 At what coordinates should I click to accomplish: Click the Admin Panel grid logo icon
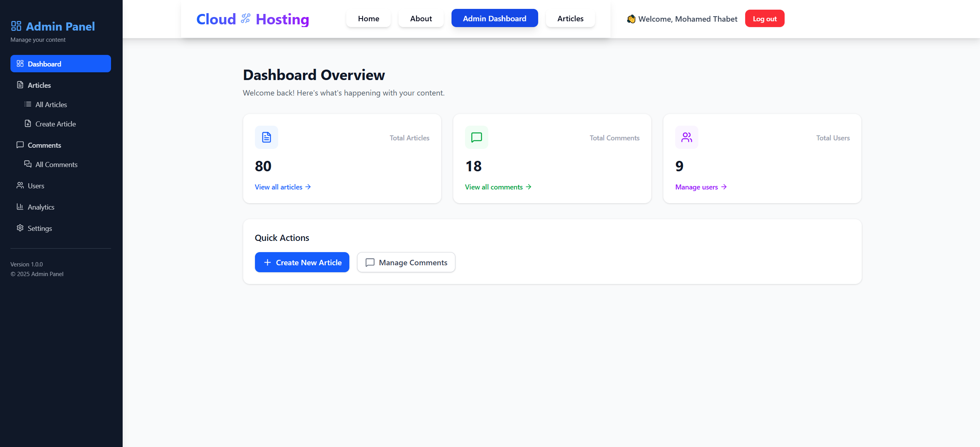(16, 26)
